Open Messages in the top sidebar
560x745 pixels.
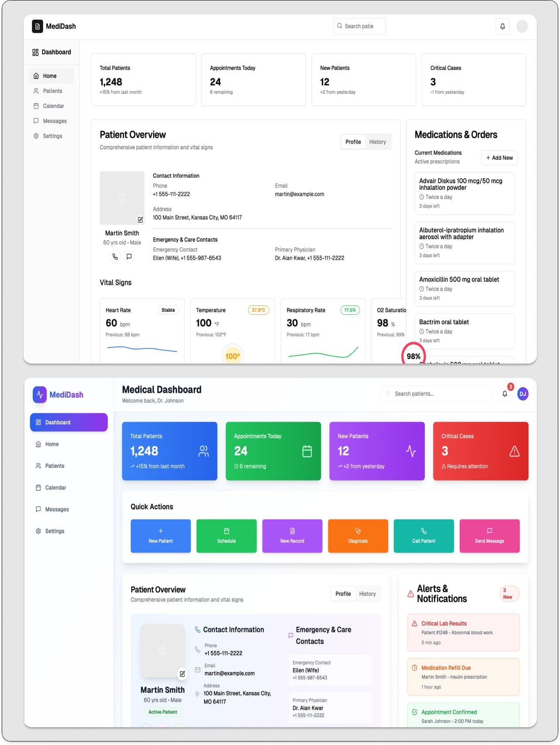tap(51, 121)
